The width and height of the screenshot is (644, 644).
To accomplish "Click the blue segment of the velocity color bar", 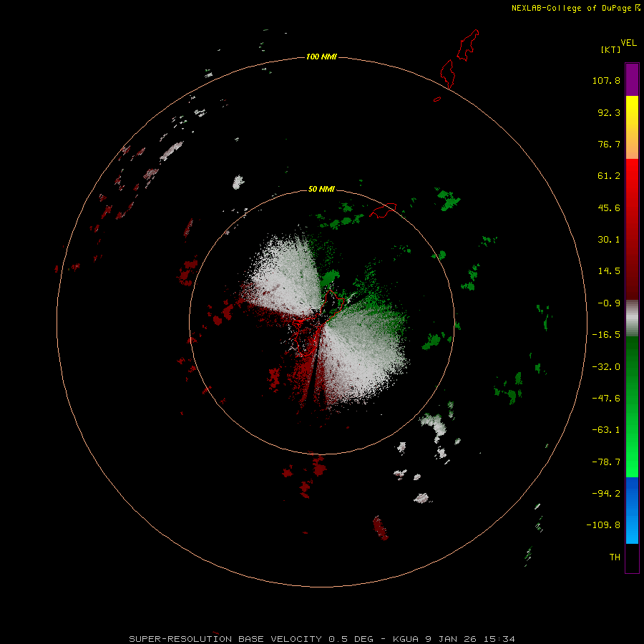I will pyautogui.click(x=632, y=510).
